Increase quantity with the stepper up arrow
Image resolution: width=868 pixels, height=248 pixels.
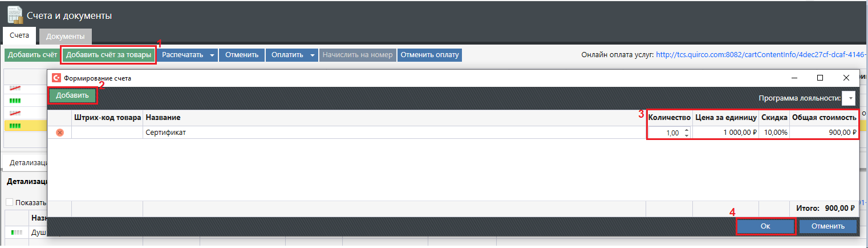(x=687, y=130)
